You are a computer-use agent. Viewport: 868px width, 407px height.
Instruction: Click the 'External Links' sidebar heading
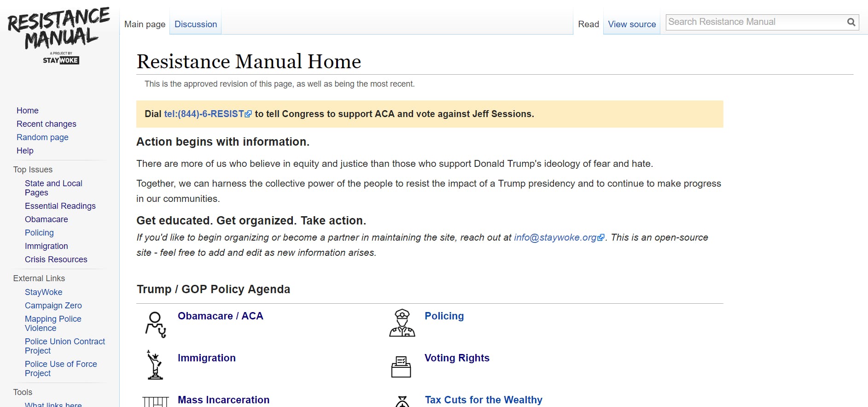pos(39,278)
